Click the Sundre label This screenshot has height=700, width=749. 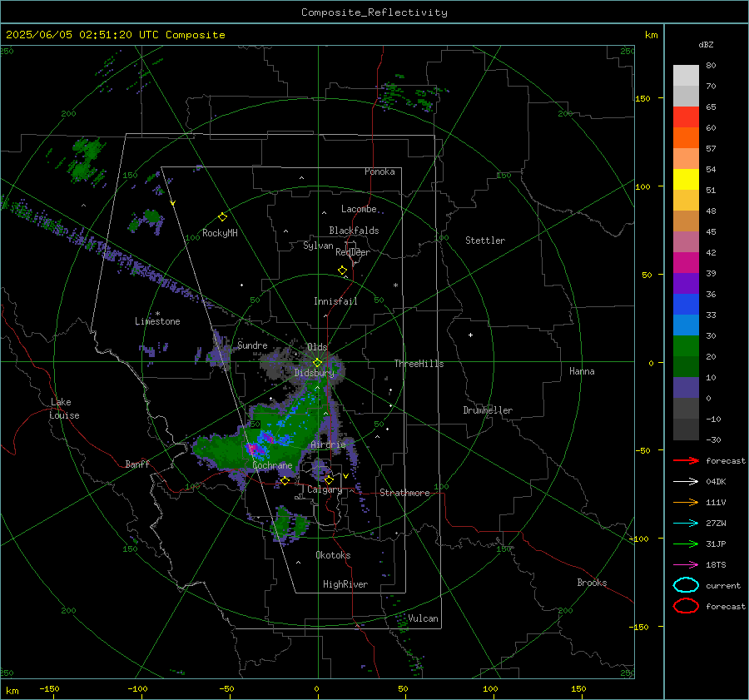(x=252, y=345)
